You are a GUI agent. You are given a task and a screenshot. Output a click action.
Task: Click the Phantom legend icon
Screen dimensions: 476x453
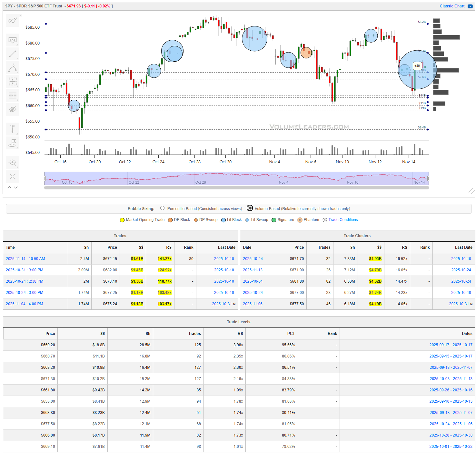tap(300, 220)
